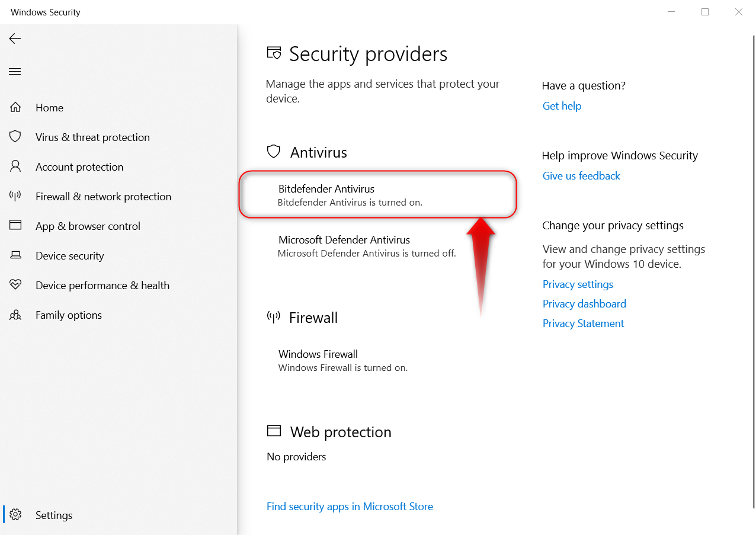
Task: Open Find security apps in Microsoft Store
Action: pyautogui.click(x=350, y=507)
